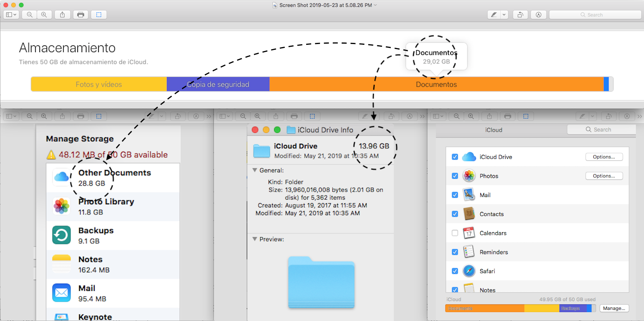Image resolution: width=644 pixels, height=321 pixels.
Task: Rotate image in the iCloud Drive Info window toolbar
Action: 391,116
